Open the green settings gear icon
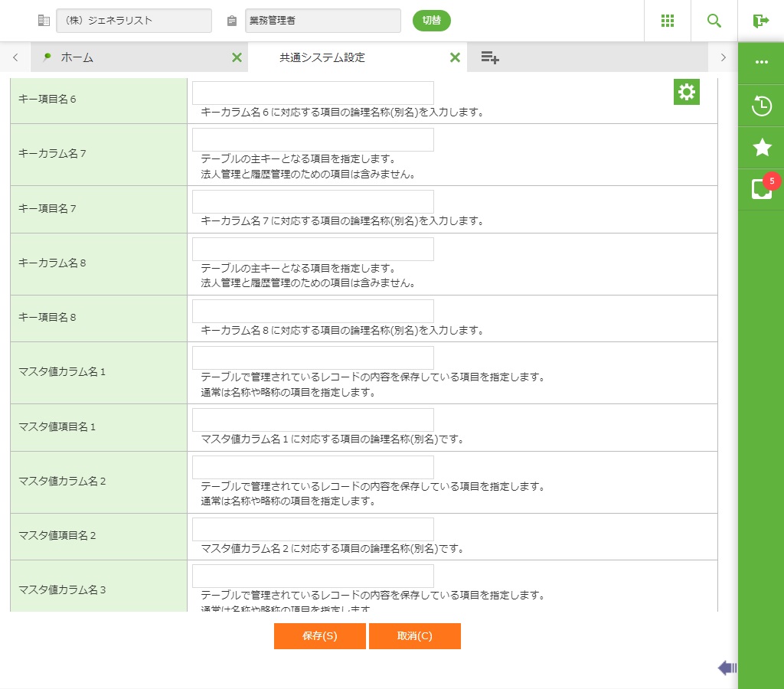This screenshot has width=784, height=689. point(687,92)
